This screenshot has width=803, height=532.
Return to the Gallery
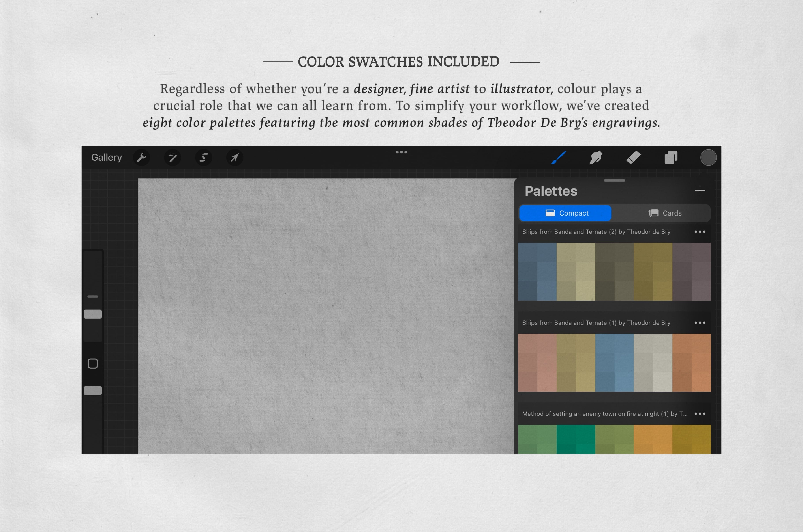point(107,157)
